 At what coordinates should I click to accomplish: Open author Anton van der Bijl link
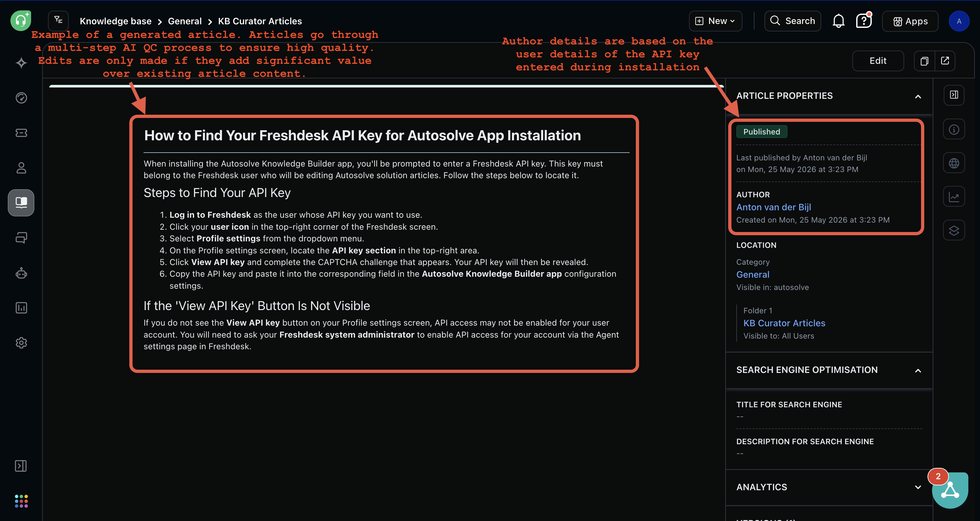click(x=774, y=207)
